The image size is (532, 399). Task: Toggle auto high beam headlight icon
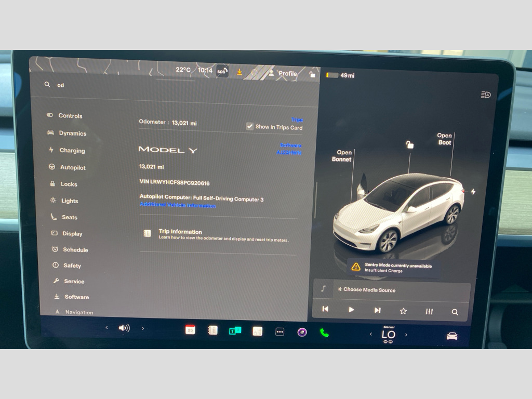[x=486, y=95]
